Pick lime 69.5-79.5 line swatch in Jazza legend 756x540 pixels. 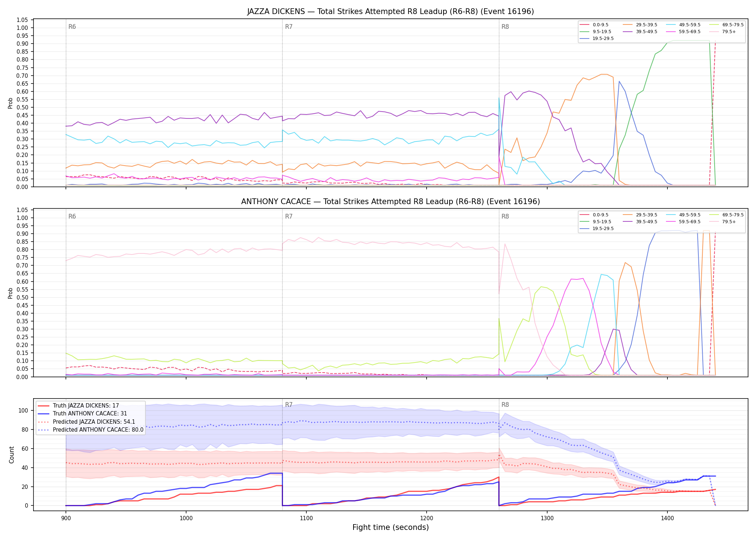click(x=714, y=25)
